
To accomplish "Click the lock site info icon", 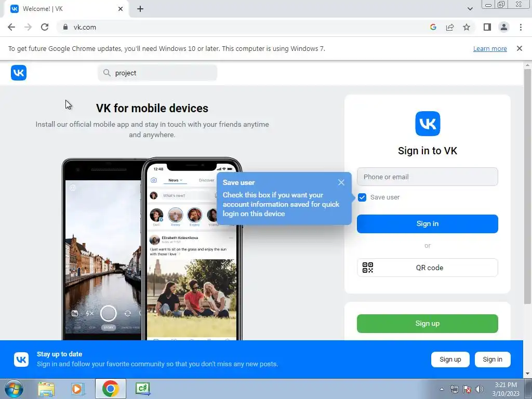I will click(x=65, y=27).
